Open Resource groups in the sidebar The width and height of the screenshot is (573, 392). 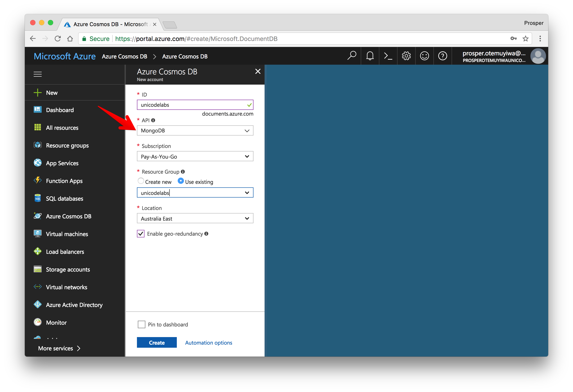(x=67, y=145)
